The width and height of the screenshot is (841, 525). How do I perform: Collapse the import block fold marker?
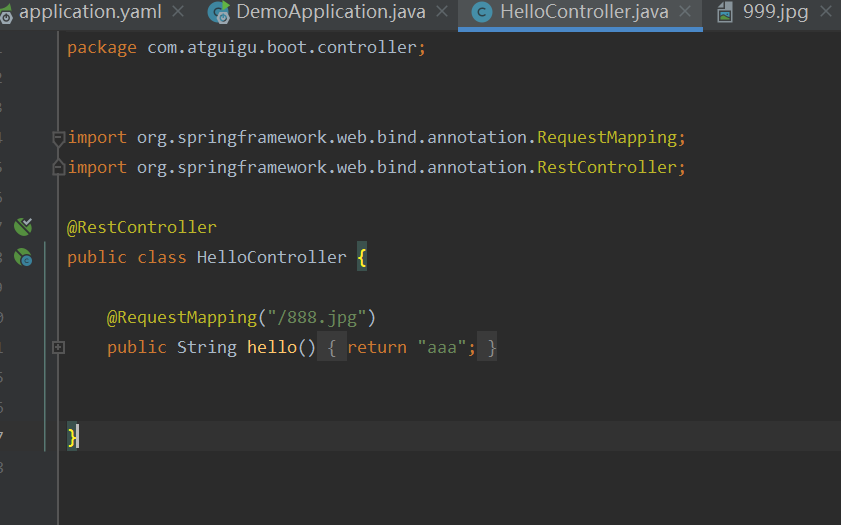point(58,138)
